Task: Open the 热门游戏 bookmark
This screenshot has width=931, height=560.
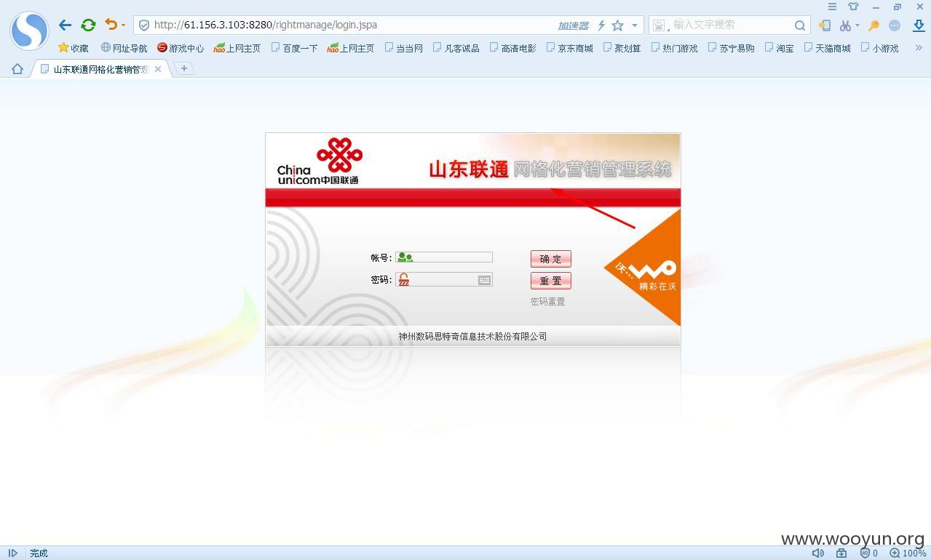Action: click(x=675, y=48)
